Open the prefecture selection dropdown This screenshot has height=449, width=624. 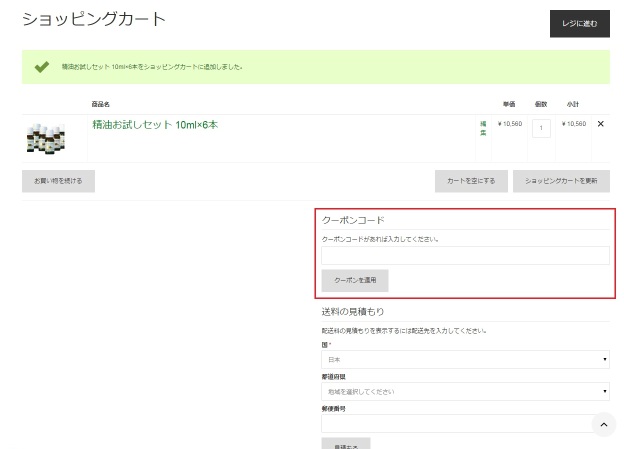point(465,392)
